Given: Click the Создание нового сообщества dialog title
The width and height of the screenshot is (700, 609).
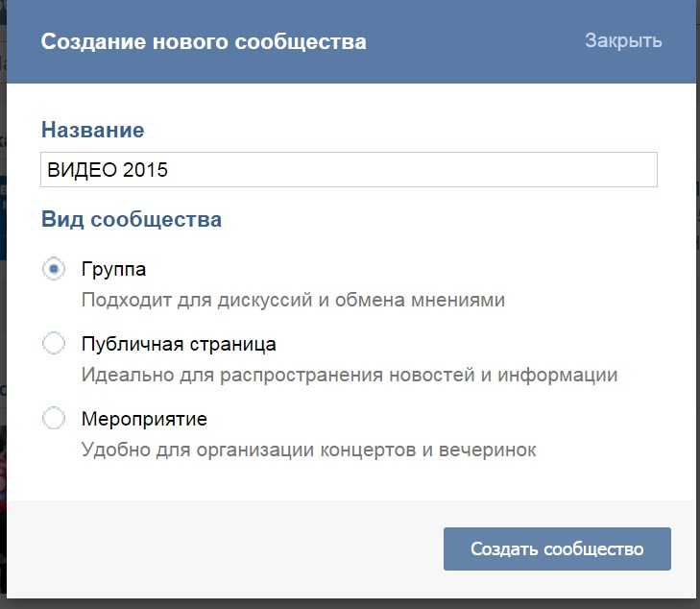Looking at the screenshot, I should pos(204,42).
